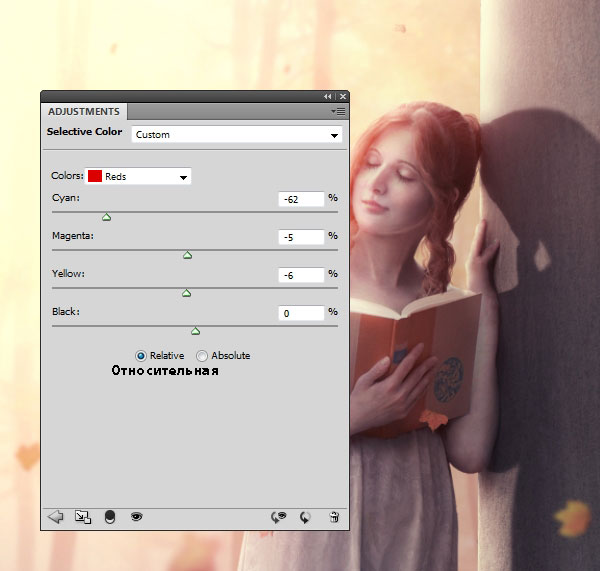Click the Black value field showing 0
This screenshot has width=600, height=571.
tap(301, 313)
